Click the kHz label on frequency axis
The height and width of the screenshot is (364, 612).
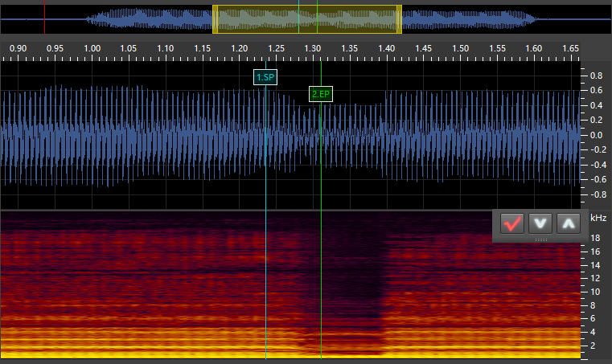pos(598,218)
